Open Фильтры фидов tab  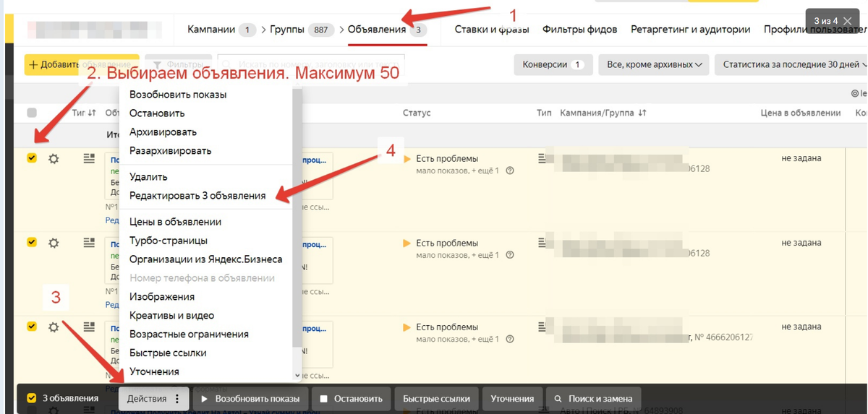coord(580,30)
